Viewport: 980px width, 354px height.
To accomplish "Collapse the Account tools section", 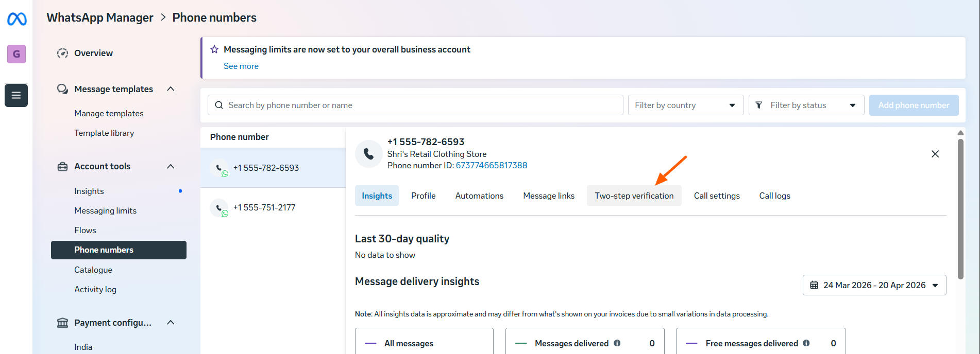I will (171, 166).
